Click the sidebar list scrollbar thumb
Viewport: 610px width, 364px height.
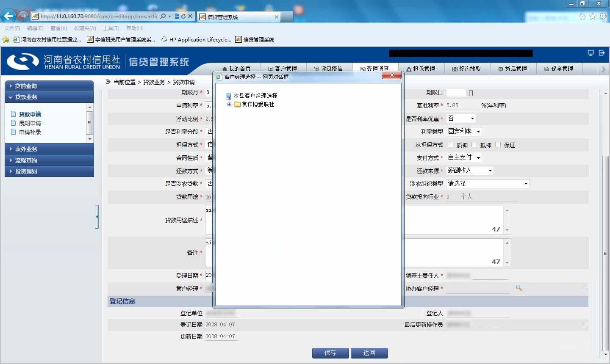pyautogui.click(x=89, y=123)
